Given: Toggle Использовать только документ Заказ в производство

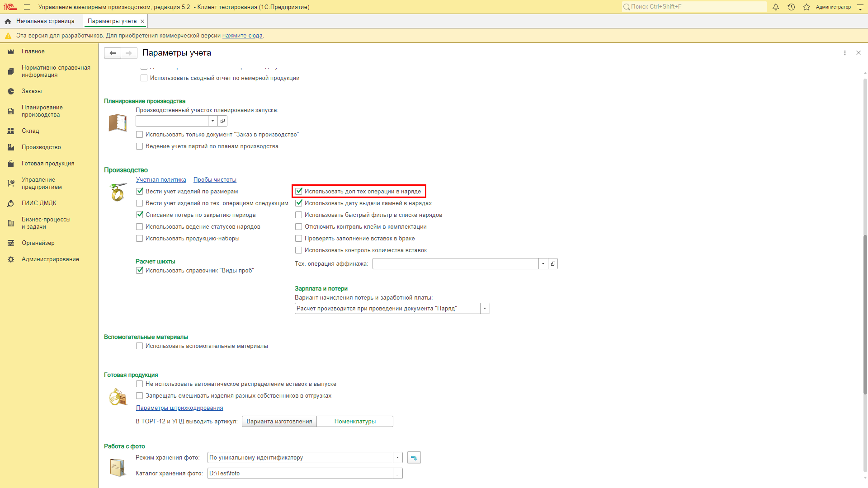Looking at the screenshot, I should point(139,135).
